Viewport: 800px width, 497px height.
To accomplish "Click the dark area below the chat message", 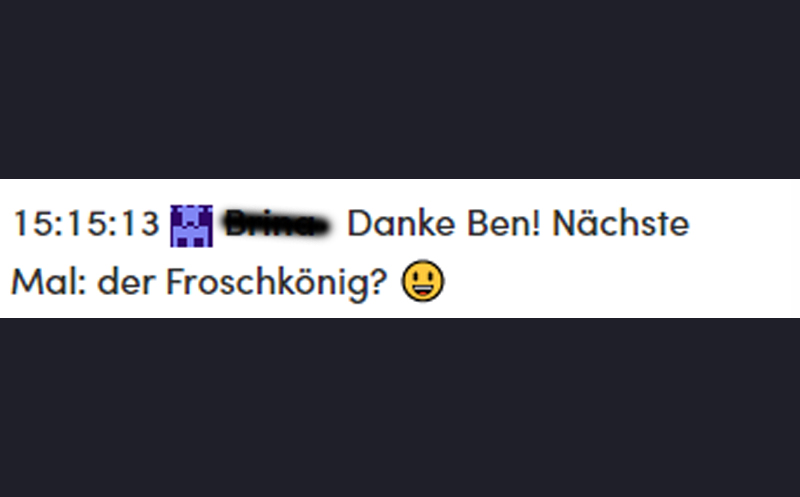I will (x=400, y=408).
